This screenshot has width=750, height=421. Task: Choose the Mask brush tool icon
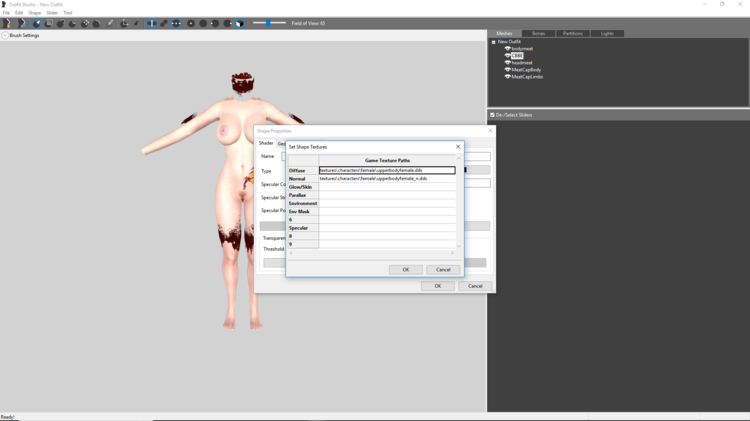(x=48, y=23)
